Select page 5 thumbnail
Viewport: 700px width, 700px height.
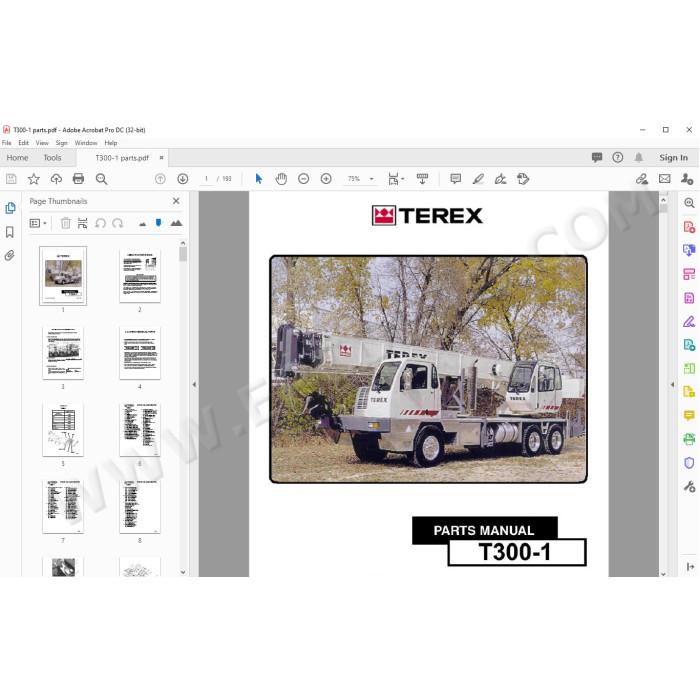coord(63,429)
